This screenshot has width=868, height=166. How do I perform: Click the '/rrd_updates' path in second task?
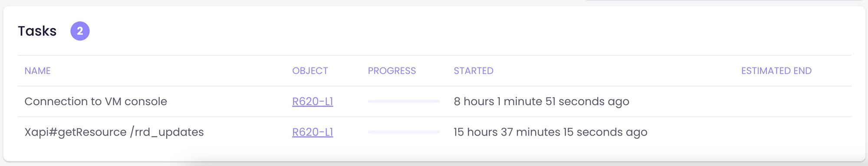click(x=167, y=132)
